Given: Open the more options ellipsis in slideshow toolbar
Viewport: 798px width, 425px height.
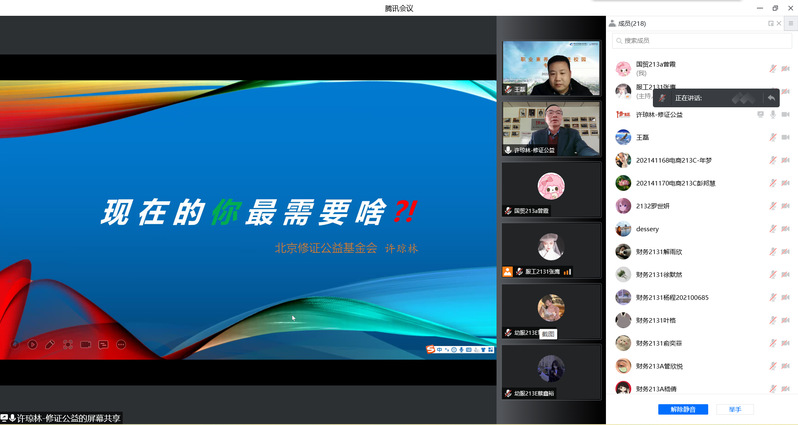Looking at the screenshot, I should [121, 344].
